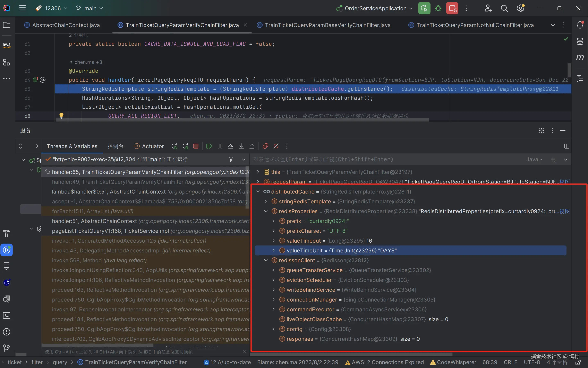Open the Maven tool window icon
This screenshot has height=368, width=588.
[580, 57]
